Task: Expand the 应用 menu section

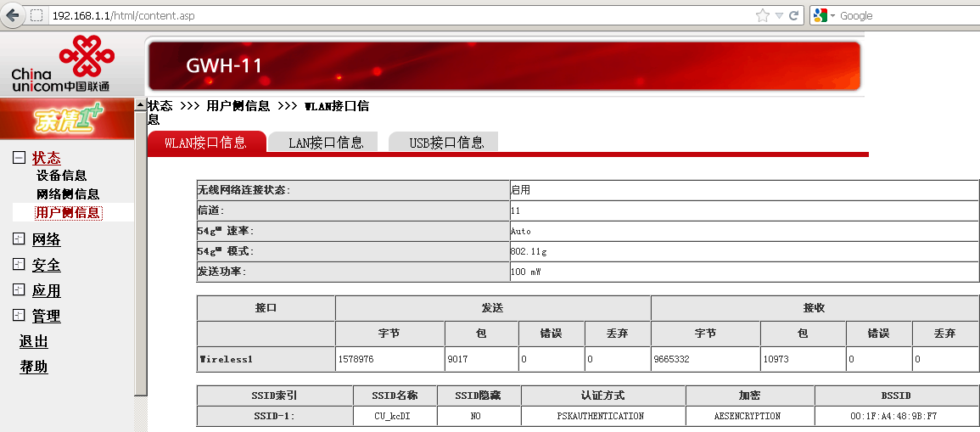Action: click(19, 290)
